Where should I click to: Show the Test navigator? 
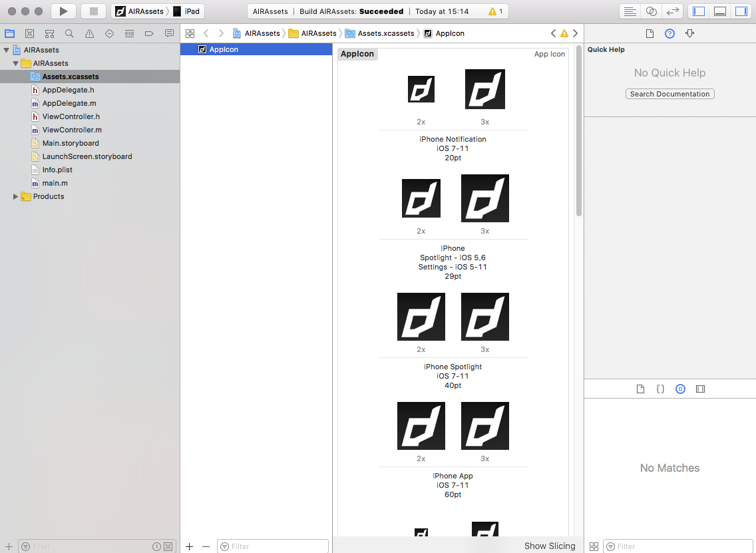pyautogui.click(x=109, y=33)
